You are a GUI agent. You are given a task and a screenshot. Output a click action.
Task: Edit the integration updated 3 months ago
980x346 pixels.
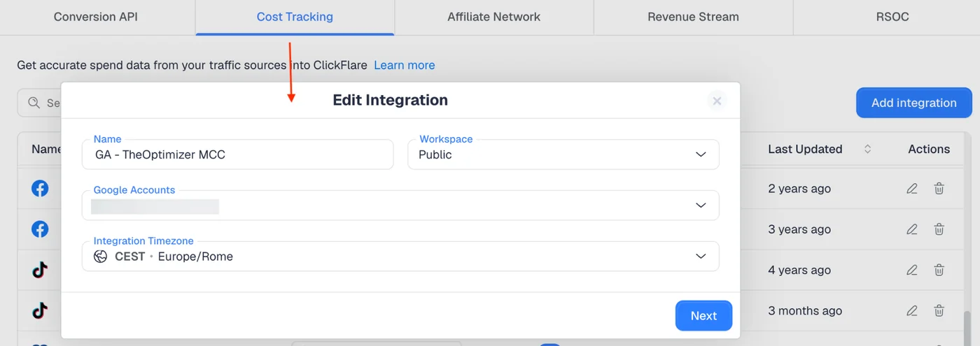[911, 310]
